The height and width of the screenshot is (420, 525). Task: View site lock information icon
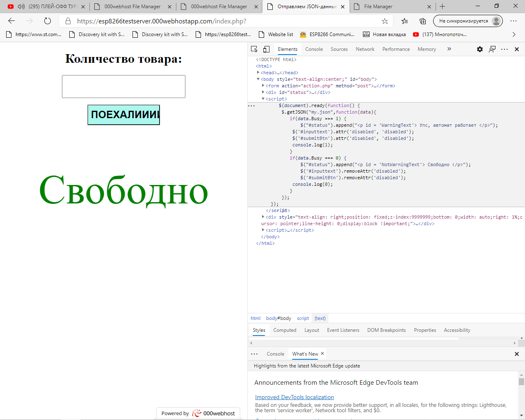[x=68, y=21]
